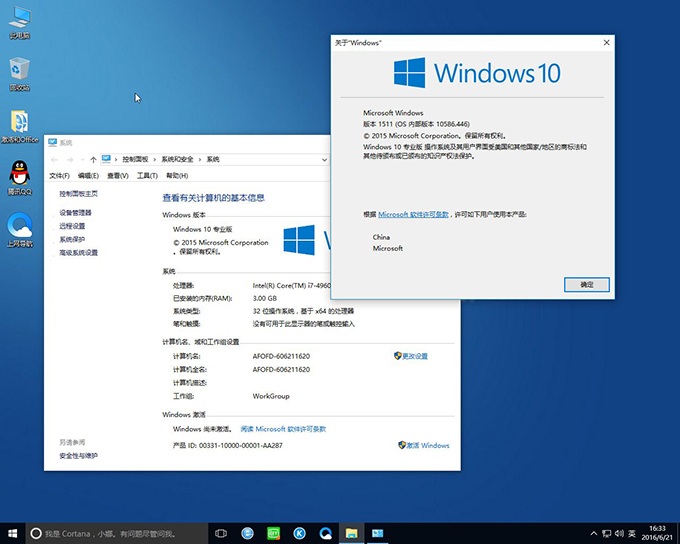Click the 激活 Windows link

click(x=428, y=445)
